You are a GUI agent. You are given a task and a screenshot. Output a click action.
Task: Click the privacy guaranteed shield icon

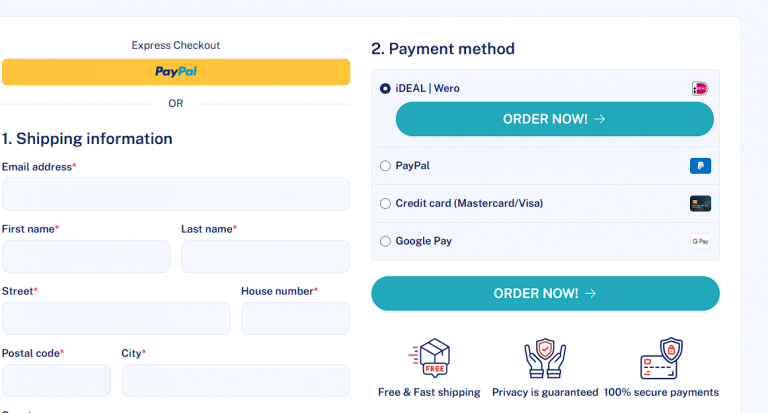point(545,358)
